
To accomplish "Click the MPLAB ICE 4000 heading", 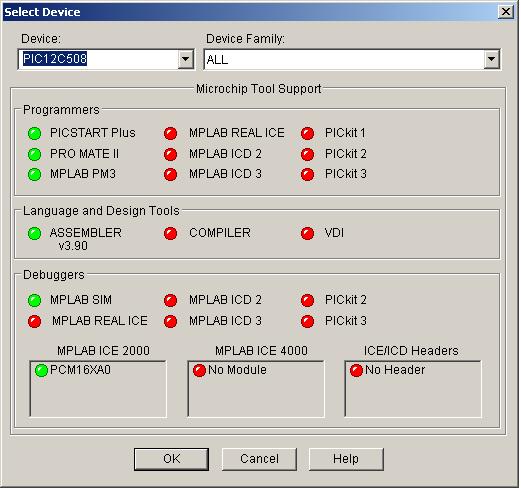I will 261,351.
